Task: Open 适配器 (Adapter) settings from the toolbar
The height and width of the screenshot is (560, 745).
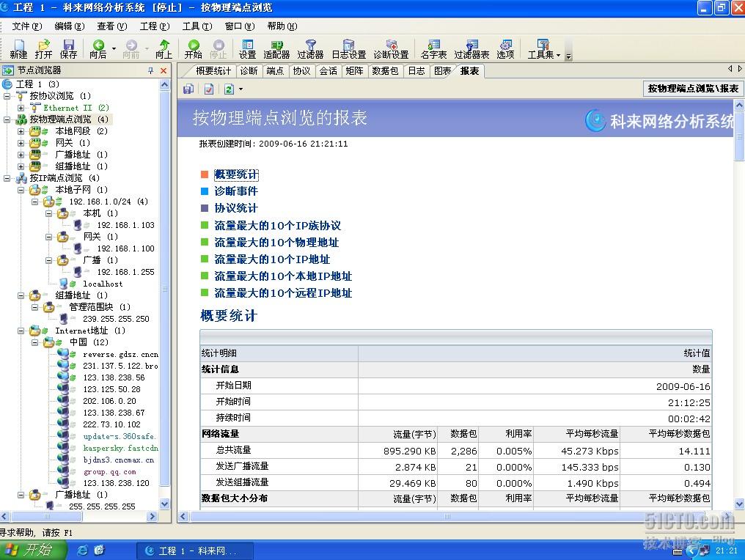Action: coord(276,49)
